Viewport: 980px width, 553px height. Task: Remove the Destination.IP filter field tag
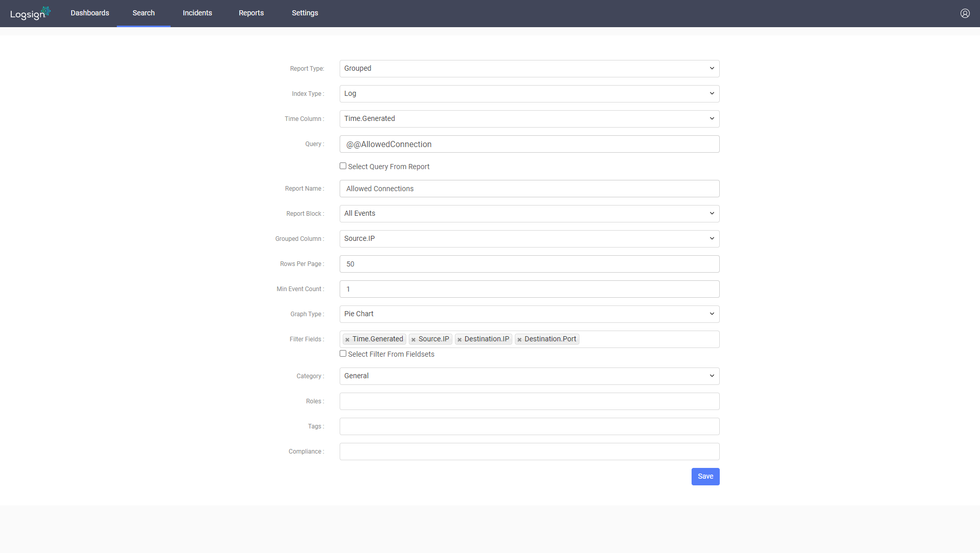pos(460,339)
